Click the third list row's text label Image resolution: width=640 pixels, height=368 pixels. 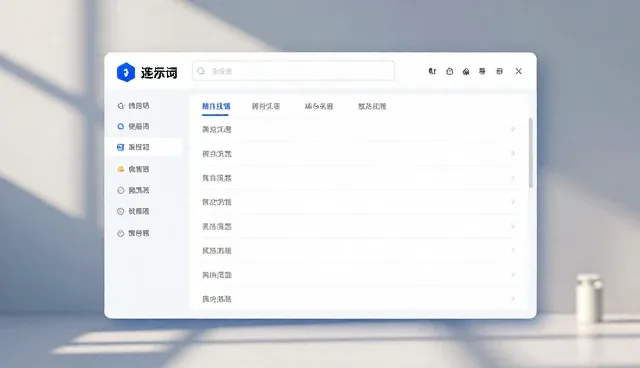(217, 178)
